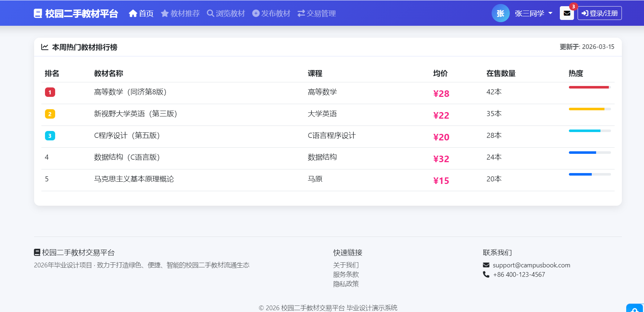This screenshot has width=644, height=312.
Task: Select C程序设计（第五版）title
Action: coord(127,135)
